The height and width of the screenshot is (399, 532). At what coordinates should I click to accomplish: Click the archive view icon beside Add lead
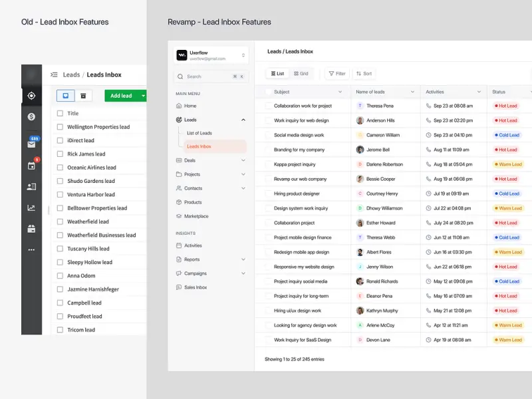(83, 96)
